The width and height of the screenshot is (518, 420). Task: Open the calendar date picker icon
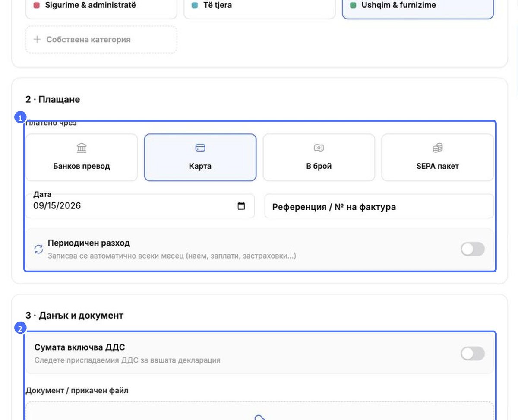(241, 206)
